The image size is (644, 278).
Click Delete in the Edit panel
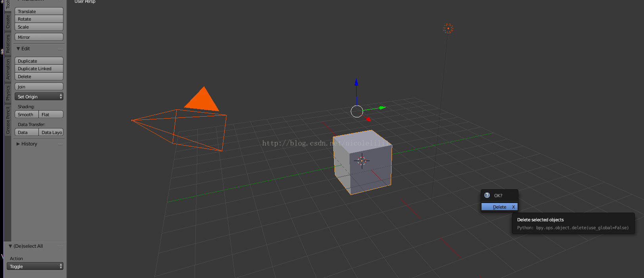[x=39, y=77]
